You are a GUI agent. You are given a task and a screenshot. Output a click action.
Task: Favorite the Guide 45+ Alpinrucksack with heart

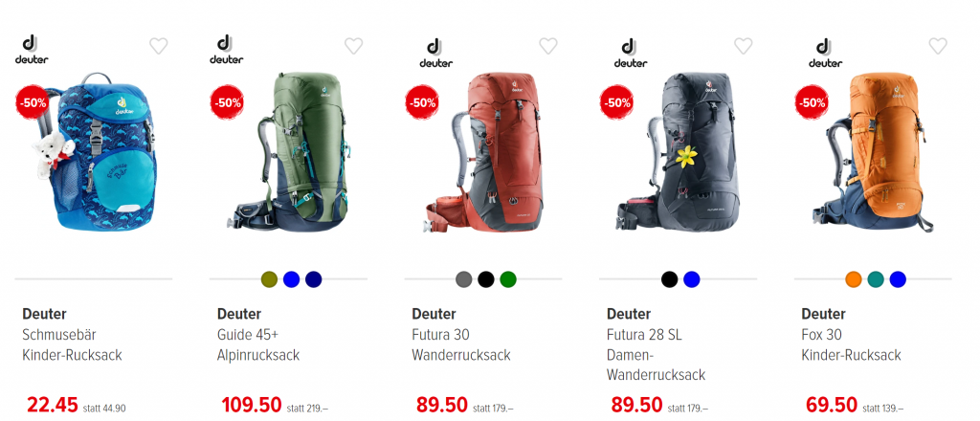coord(354,46)
